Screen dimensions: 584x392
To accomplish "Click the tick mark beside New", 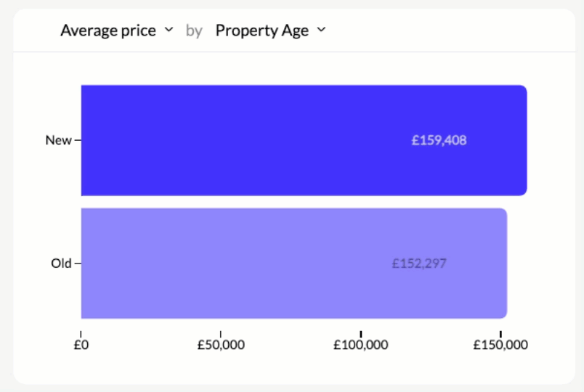I will point(78,140).
